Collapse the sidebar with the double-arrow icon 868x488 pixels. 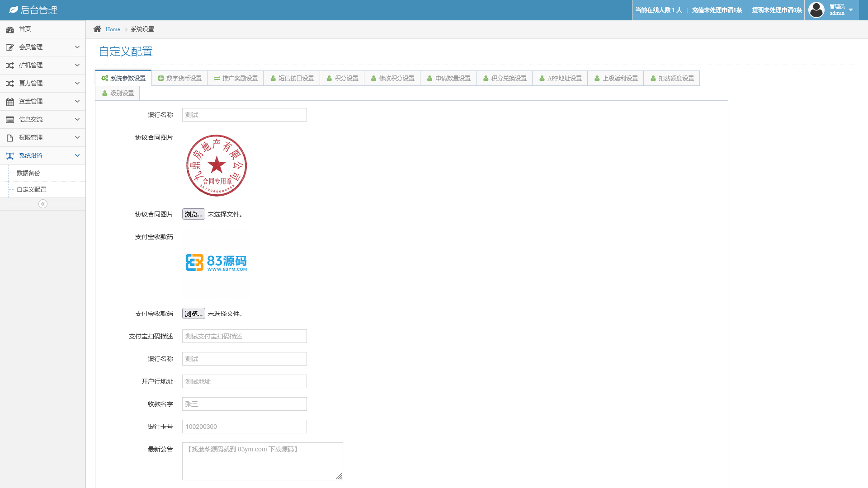click(43, 204)
